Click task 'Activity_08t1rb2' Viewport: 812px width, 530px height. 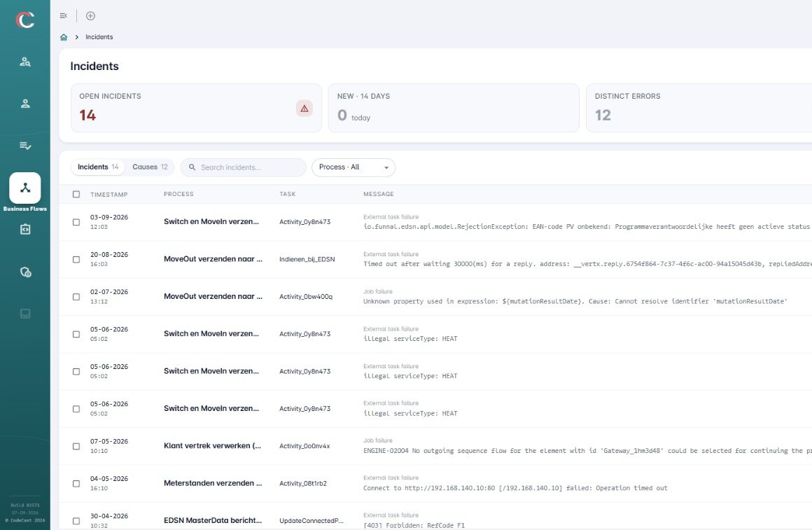(x=303, y=483)
